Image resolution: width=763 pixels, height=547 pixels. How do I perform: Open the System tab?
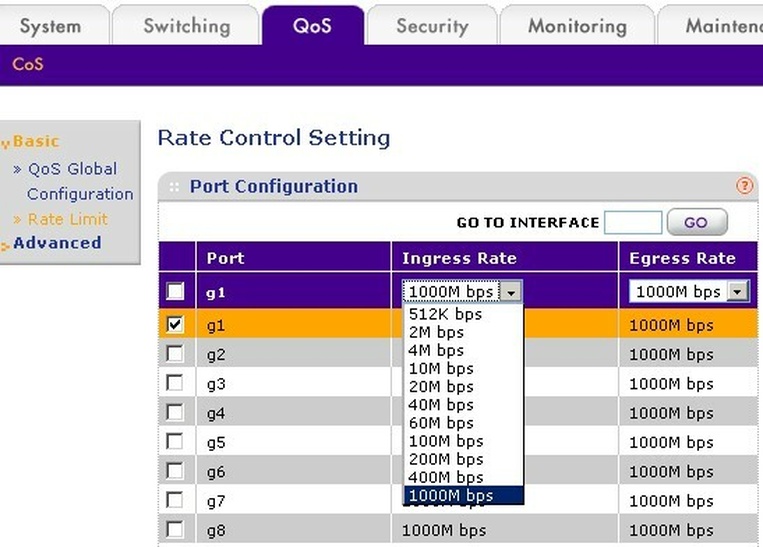point(50,26)
